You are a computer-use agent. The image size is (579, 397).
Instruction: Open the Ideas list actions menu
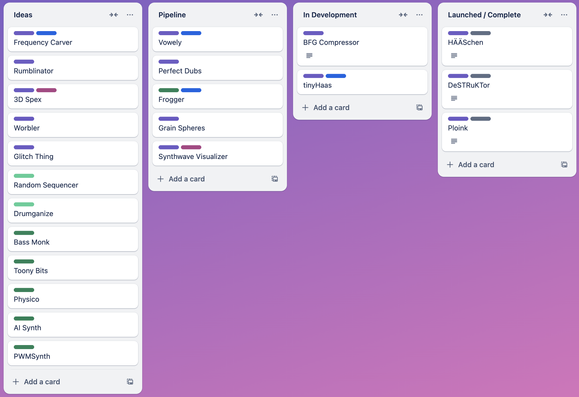[130, 15]
